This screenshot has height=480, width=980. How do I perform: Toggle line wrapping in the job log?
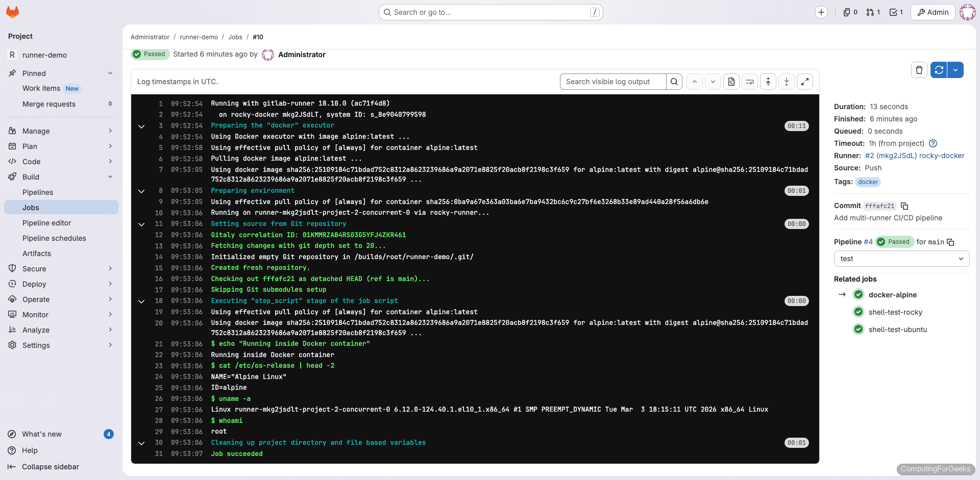[x=749, y=81]
